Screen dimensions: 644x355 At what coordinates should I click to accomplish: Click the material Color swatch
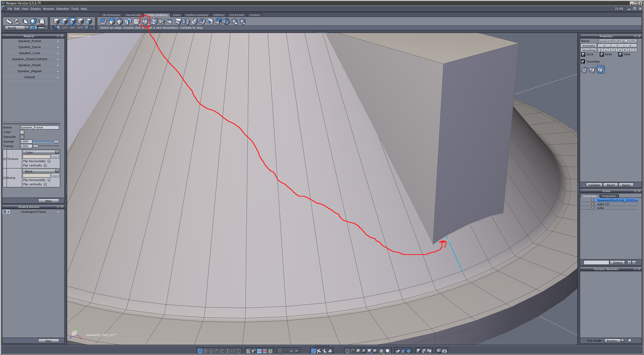pyautogui.click(x=22, y=132)
